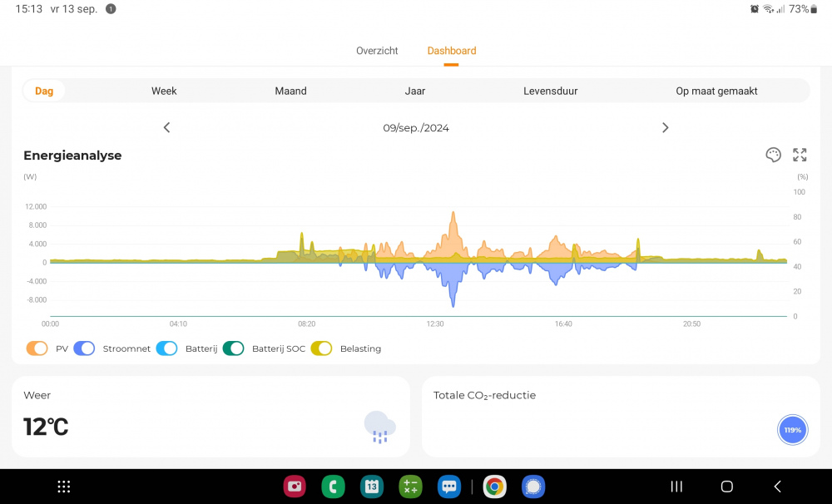Choose the Op maat gemaakt range
The height and width of the screenshot is (504, 832).
click(716, 91)
